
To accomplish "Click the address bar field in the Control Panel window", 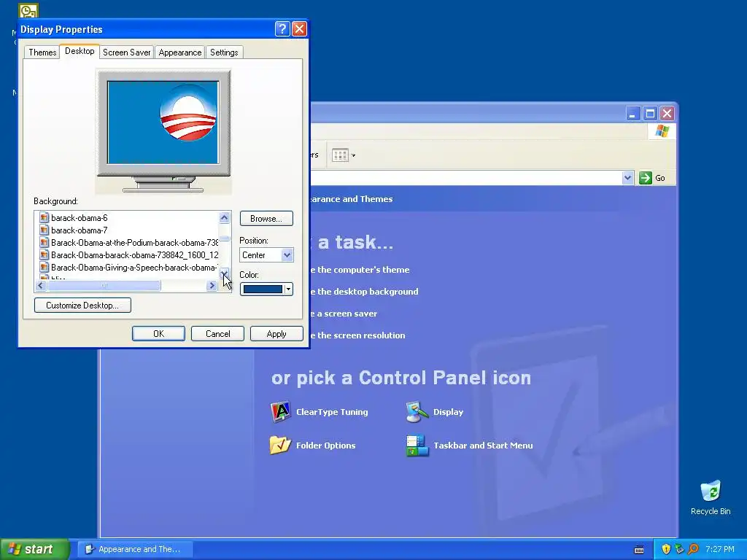I will pyautogui.click(x=466, y=178).
